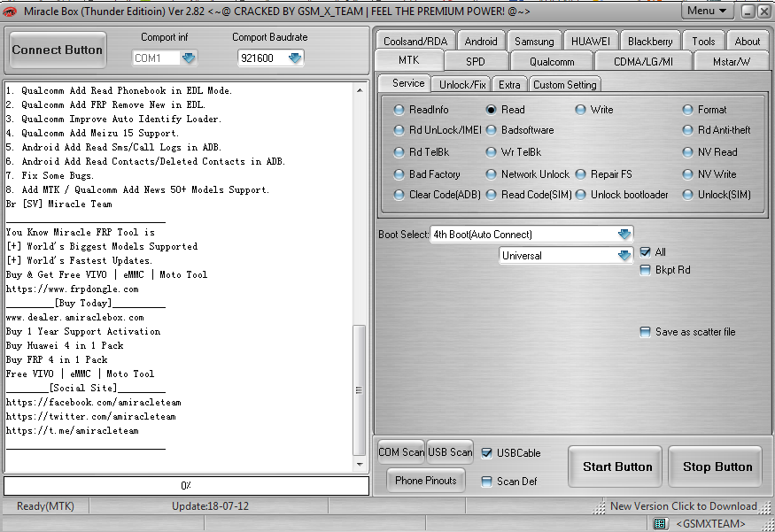The image size is (775, 532).
Task: Switch to the Android tab
Action: [x=481, y=41]
